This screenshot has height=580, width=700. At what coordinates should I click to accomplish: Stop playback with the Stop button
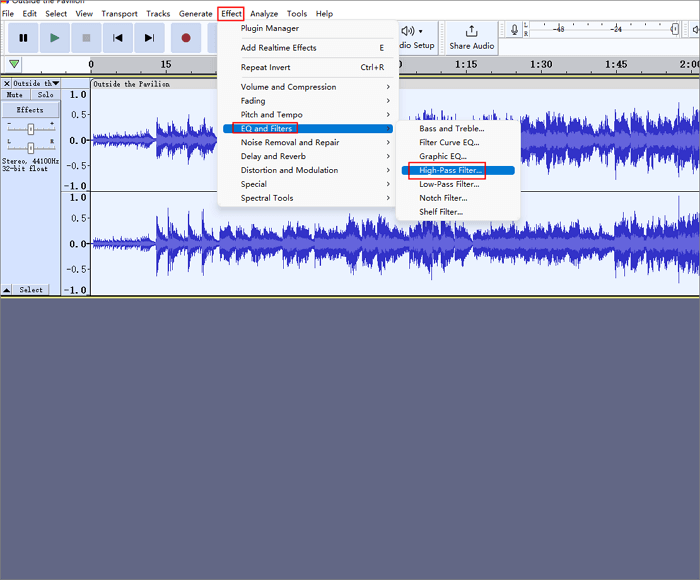86,38
